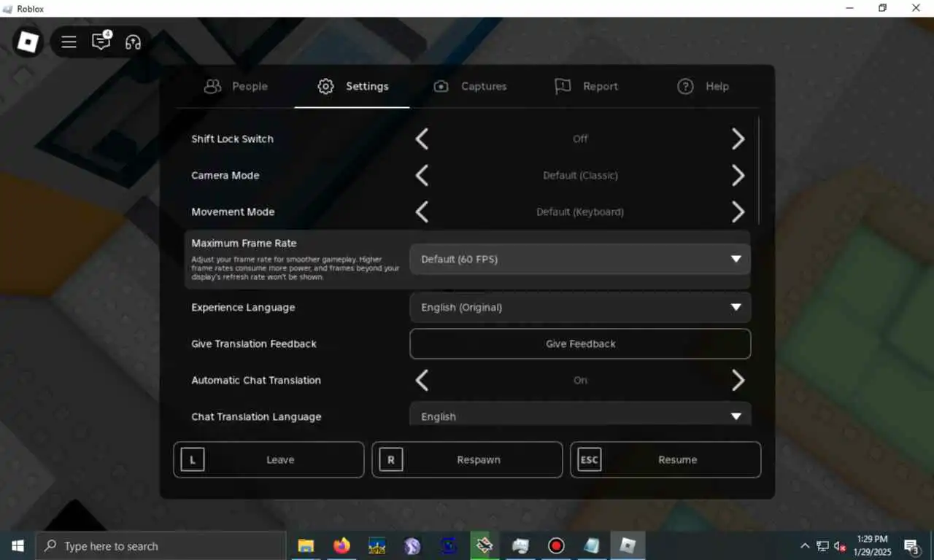Switch to the People tab
The image size is (934, 560).
[236, 86]
